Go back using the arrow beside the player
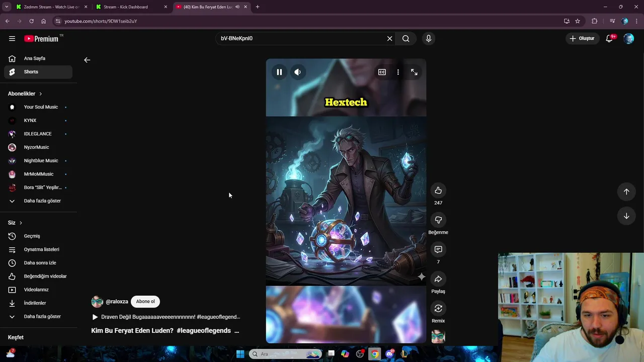Screen dimensions: 644x362 (87, 60)
